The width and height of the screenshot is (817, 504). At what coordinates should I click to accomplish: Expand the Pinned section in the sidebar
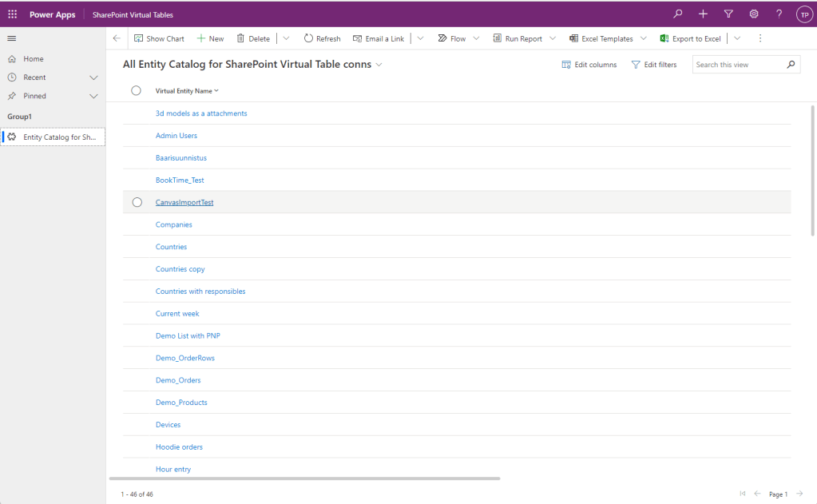93,96
